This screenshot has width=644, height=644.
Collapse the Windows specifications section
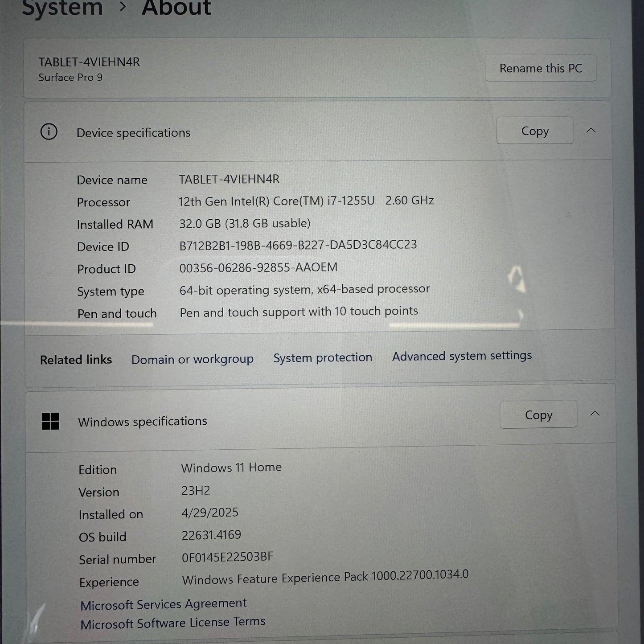595,414
